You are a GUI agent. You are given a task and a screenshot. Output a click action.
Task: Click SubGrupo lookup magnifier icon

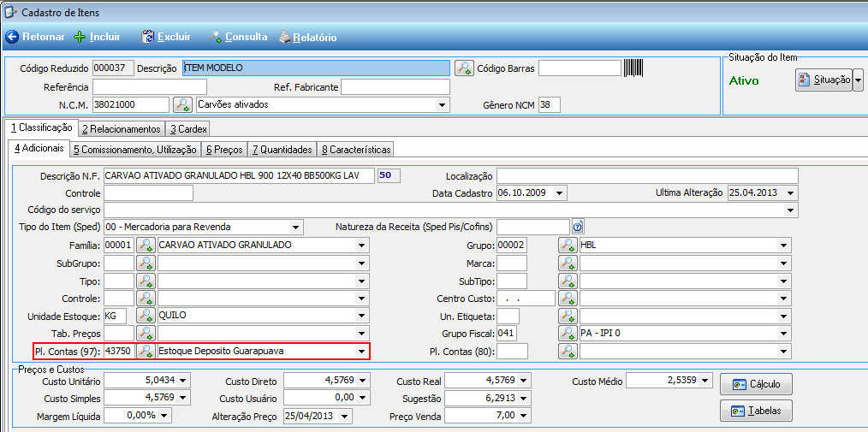pos(146,263)
